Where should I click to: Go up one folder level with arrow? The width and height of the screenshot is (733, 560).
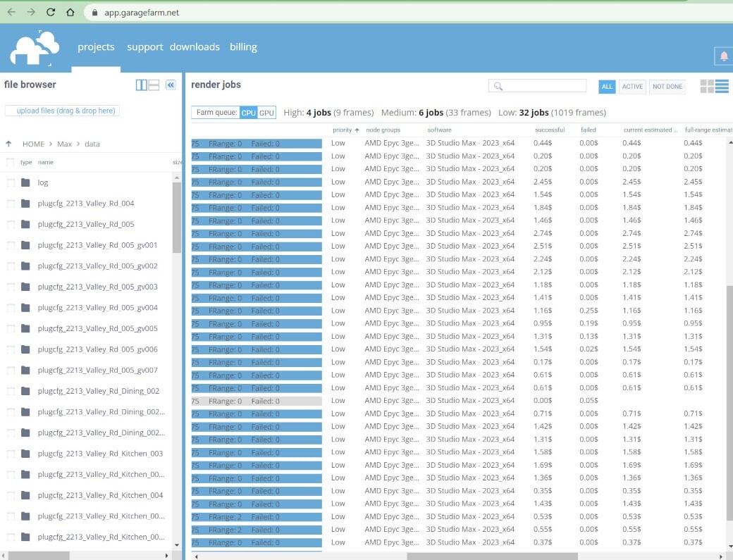8,144
